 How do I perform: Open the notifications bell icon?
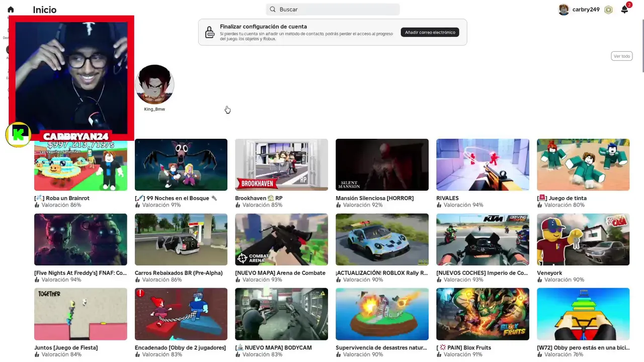point(624,10)
